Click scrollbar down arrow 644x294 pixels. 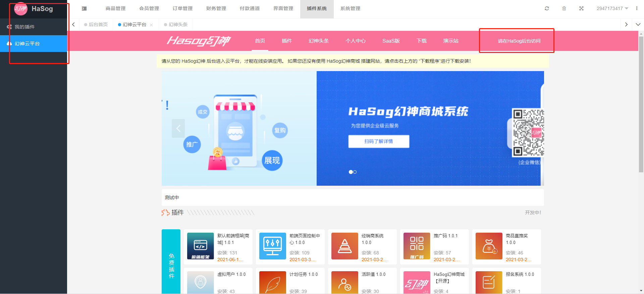[641, 291]
